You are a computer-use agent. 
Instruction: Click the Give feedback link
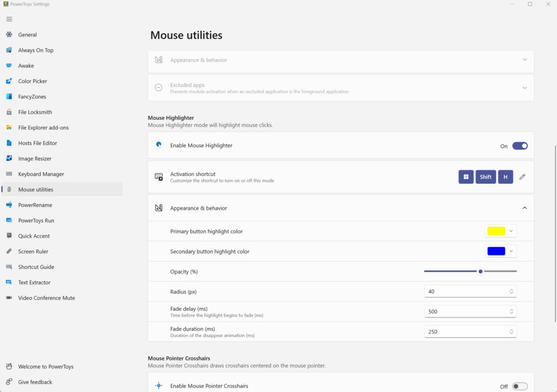pos(35,382)
